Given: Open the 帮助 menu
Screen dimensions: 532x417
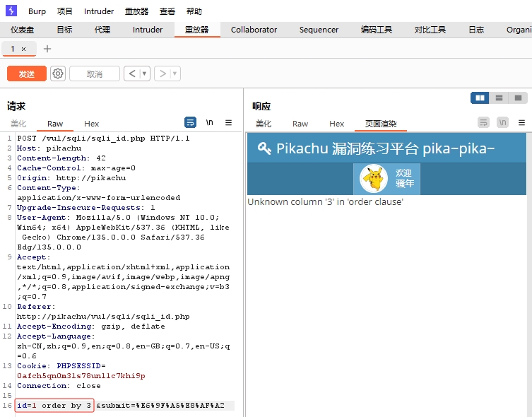Looking at the screenshot, I should click(x=194, y=11).
